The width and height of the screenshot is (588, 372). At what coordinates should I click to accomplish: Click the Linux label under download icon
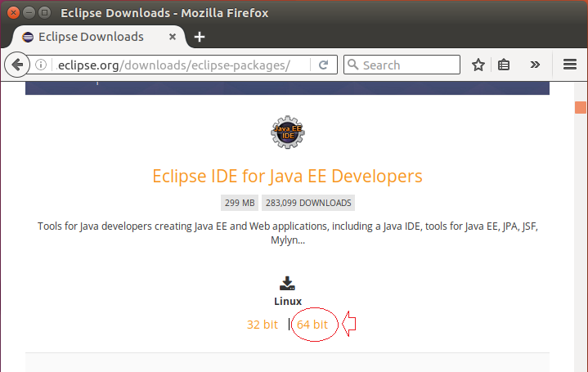(x=288, y=301)
